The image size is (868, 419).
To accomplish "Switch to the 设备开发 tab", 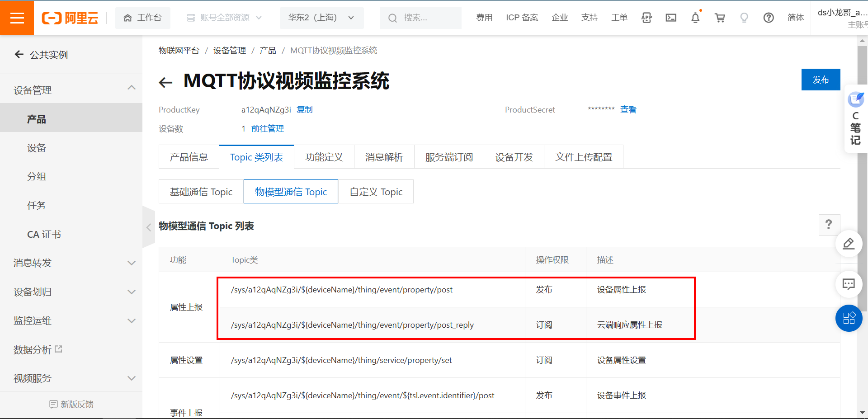I will [514, 157].
